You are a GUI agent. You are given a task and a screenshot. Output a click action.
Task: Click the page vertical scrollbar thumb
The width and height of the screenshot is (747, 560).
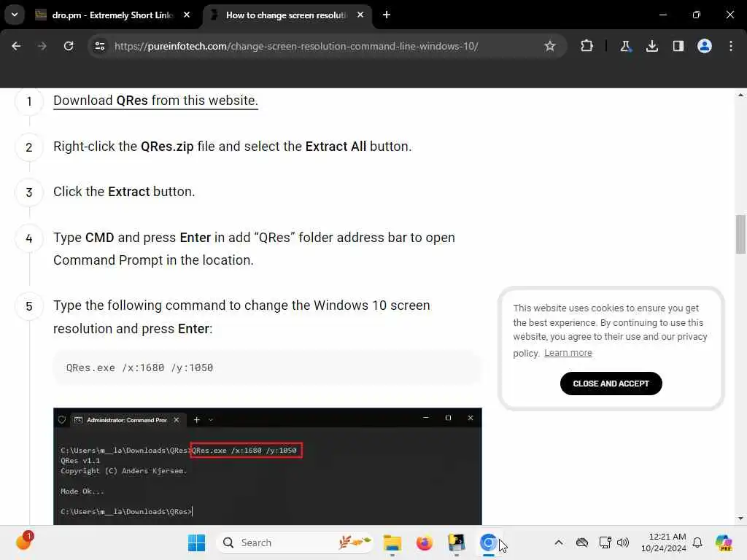tap(740, 235)
